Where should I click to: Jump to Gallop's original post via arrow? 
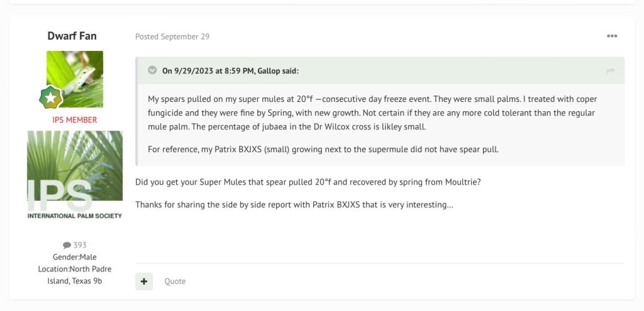610,71
